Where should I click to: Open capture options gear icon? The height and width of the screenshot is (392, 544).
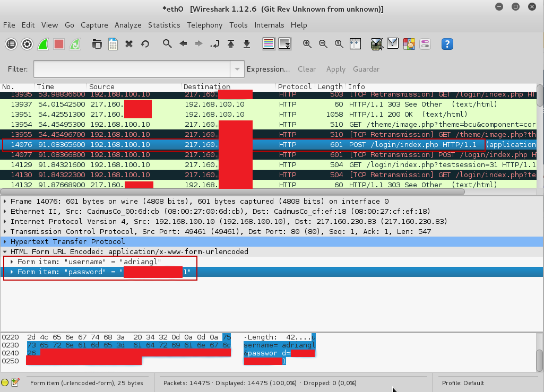click(x=27, y=44)
